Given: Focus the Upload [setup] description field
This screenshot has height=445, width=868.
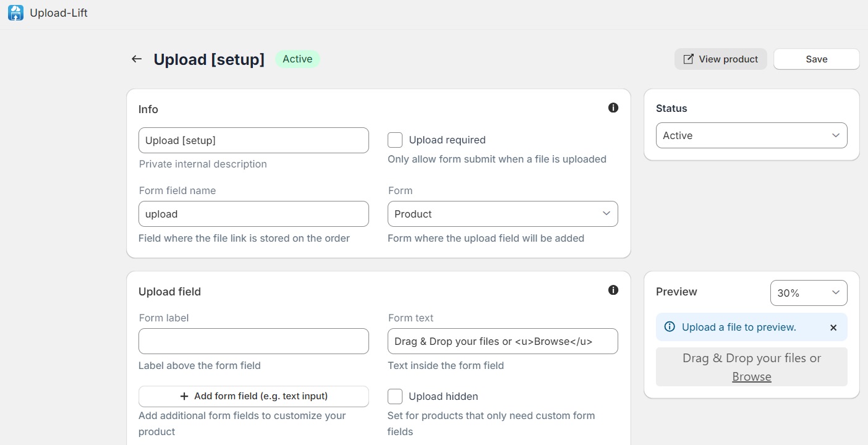Looking at the screenshot, I should coord(253,140).
